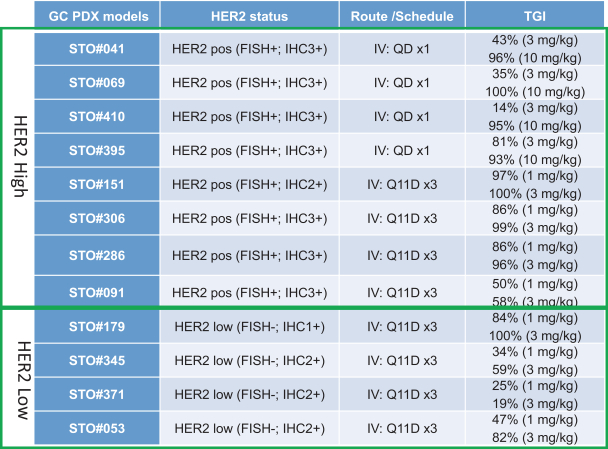Select the HER2 status column header
Screen dimensions: 608x449
click(x=249, y=14)
